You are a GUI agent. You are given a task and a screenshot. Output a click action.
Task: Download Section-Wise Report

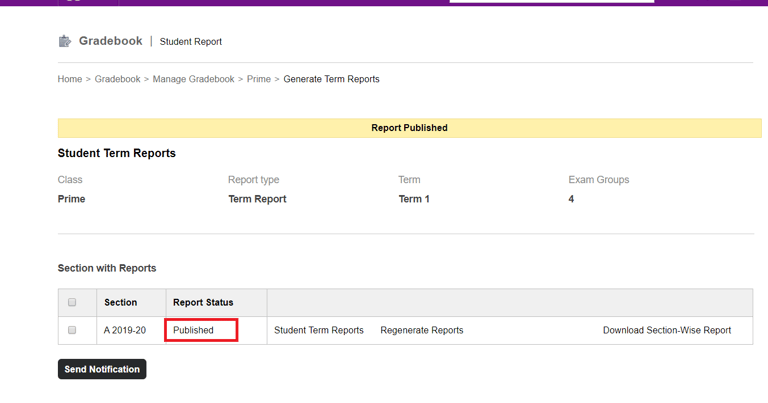(667, 330)
